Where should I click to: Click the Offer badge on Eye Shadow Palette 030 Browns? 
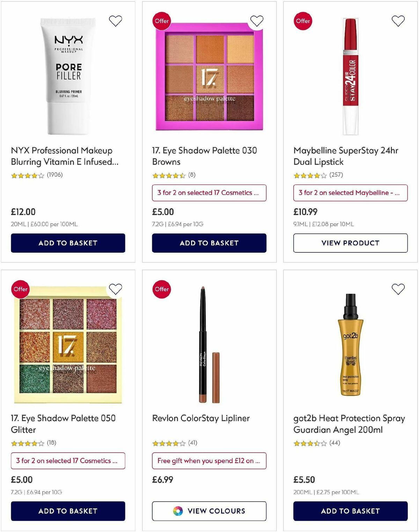pos(161,21)
